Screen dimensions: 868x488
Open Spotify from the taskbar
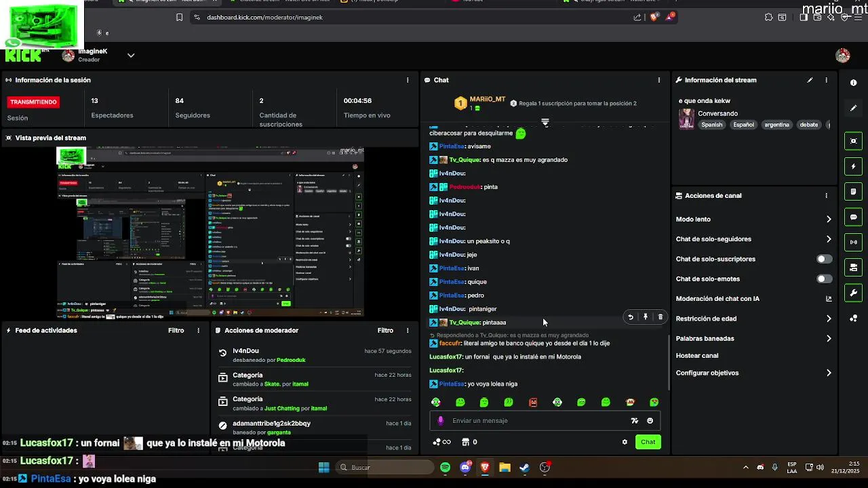(x=445, y=468)
